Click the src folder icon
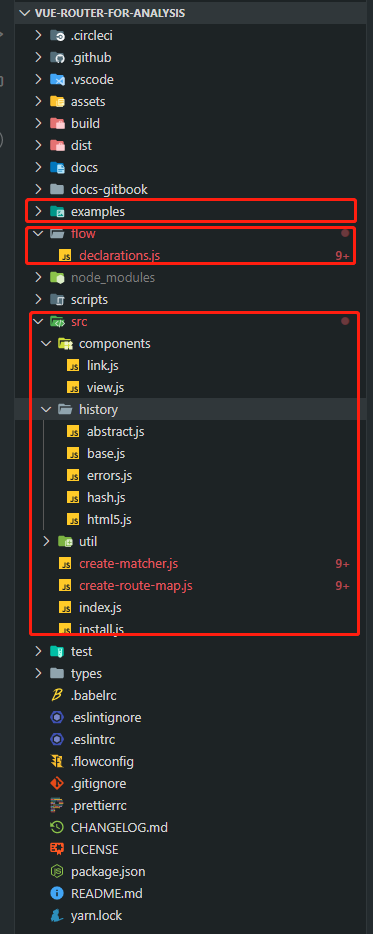Screen dimensions: 373x934 [x=57, y=322]
